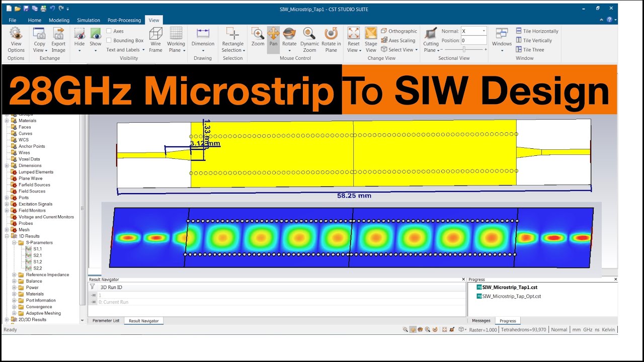Open the File menu
This screenshot has height=362, width=644.
13,20
